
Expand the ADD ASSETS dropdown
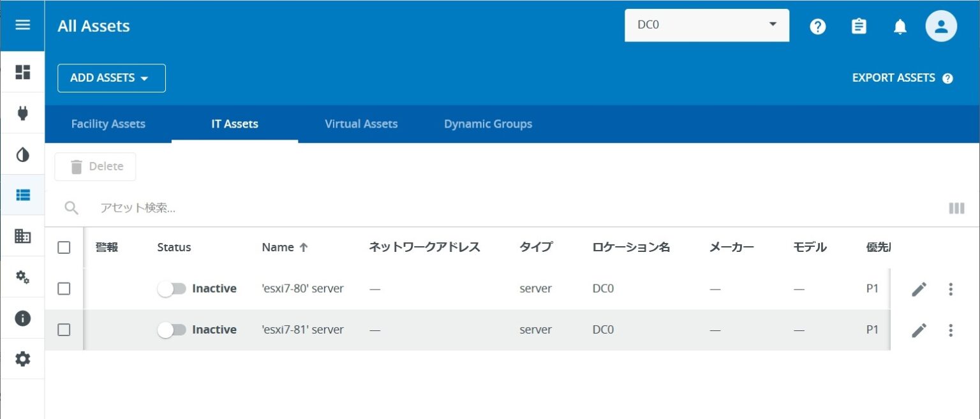(111, 78)
